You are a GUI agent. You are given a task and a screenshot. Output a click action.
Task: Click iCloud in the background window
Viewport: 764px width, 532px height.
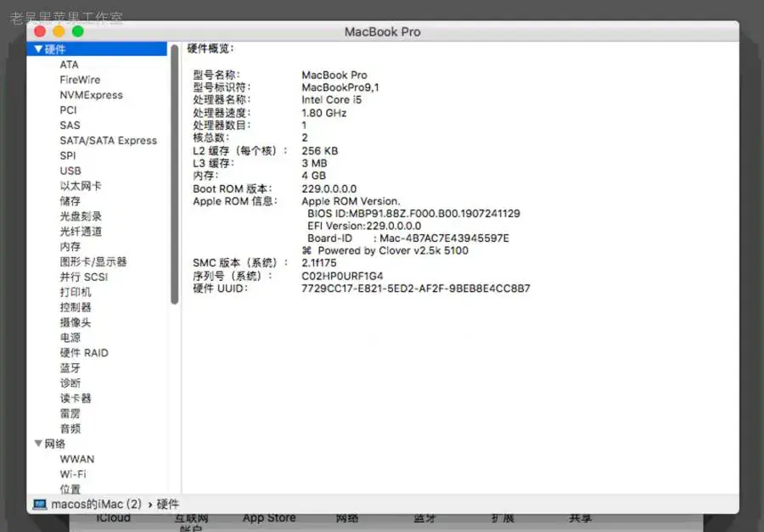pos(113,518)
